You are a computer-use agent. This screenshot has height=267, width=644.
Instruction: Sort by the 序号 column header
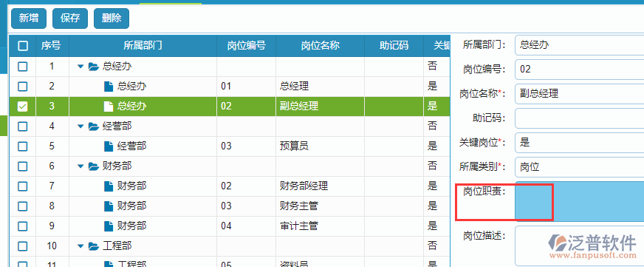[52, 46]
